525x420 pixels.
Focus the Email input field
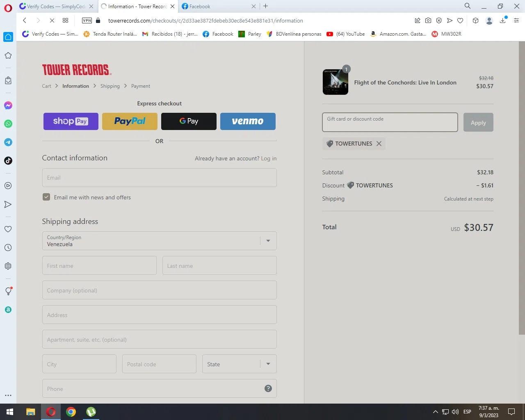pos(160,178)
